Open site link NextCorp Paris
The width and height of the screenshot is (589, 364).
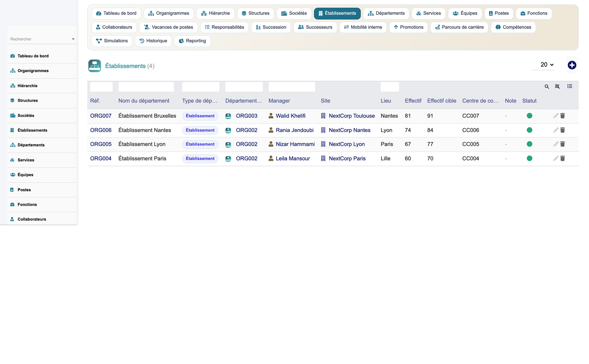click(347, 158)
